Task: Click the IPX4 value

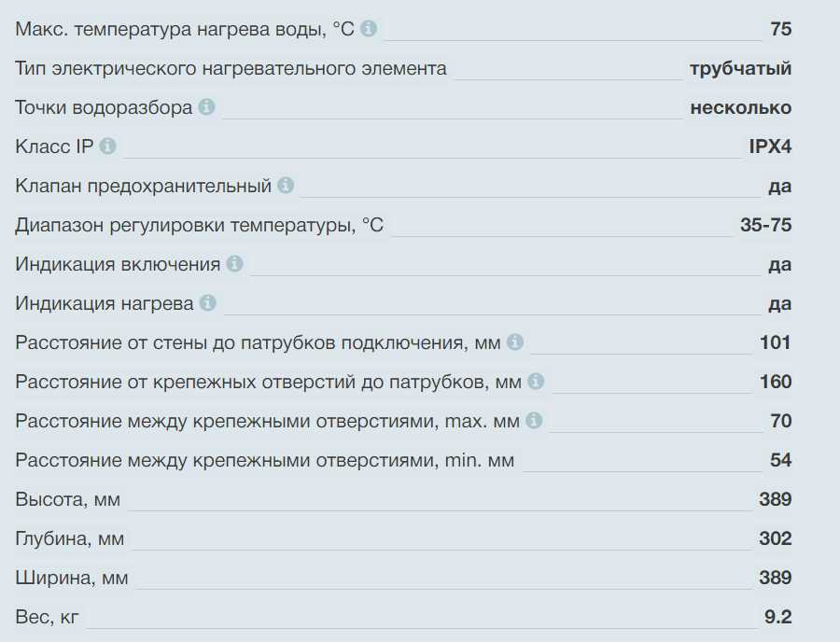Action: [770, 147]
